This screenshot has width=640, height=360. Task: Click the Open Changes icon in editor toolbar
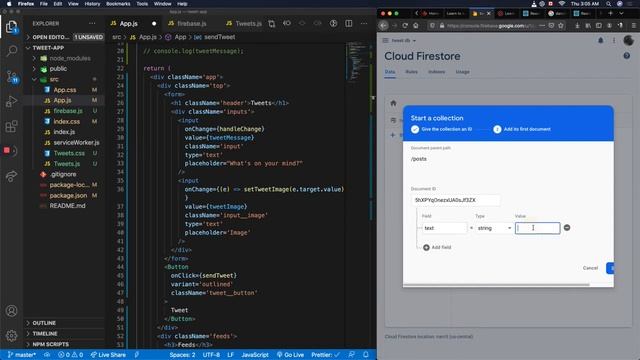click(272, 24)
